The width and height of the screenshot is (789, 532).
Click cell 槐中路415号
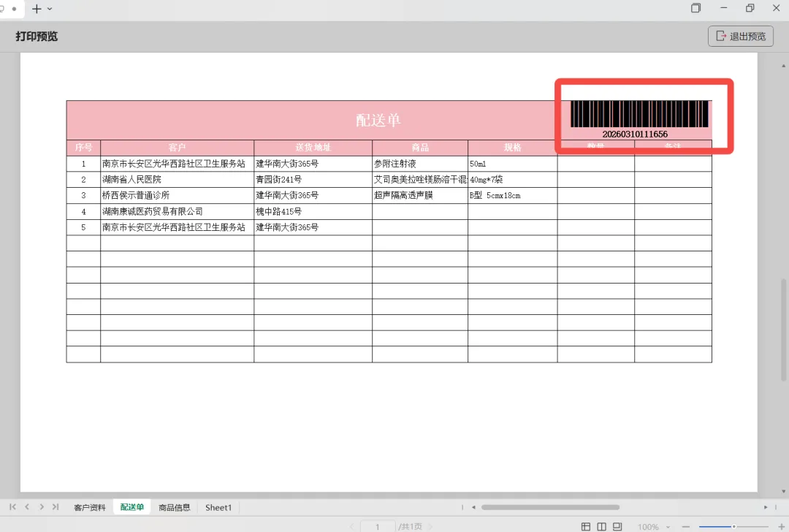313,211
